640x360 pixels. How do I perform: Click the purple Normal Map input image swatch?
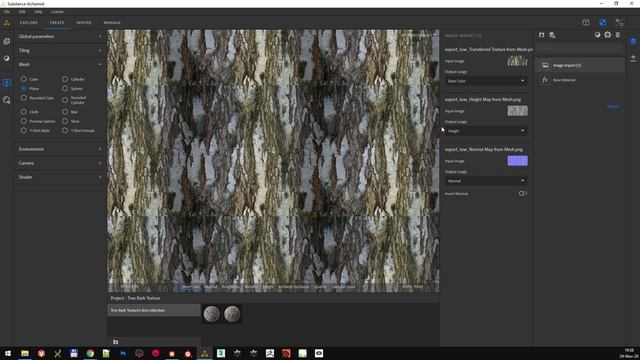[x=517, y=161]
